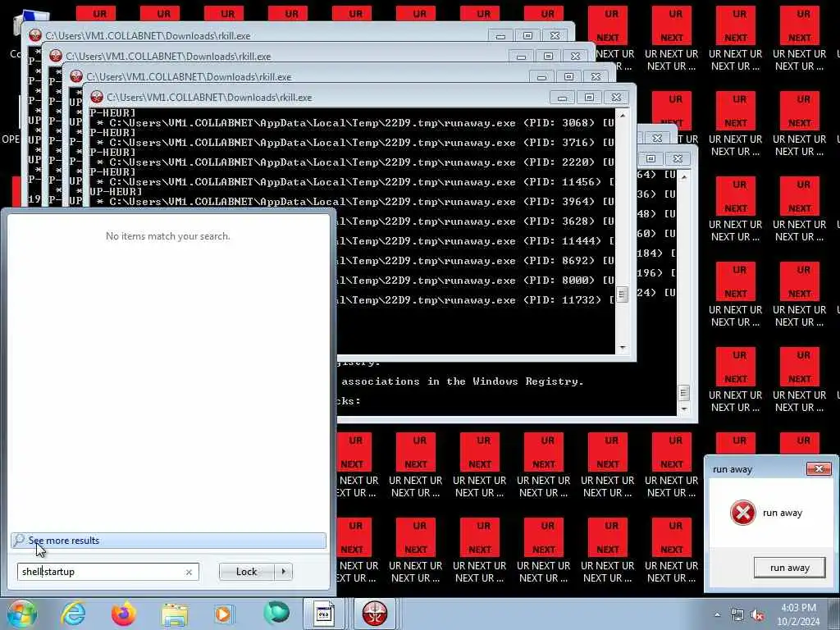Click the console line with PID: 3716

point(352,143)
